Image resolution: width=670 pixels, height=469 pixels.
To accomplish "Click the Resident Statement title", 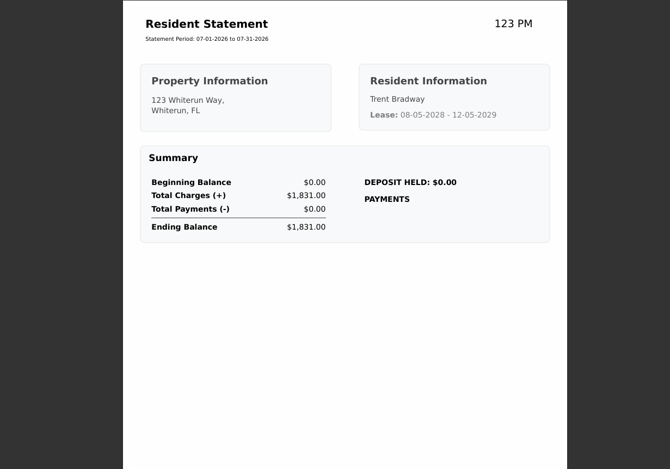I will click(206, 24).
